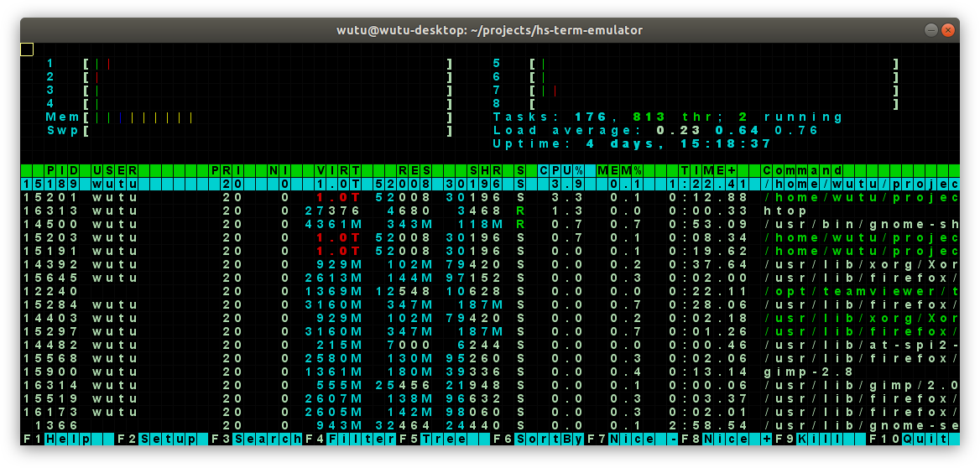The height and width of the screenshot is (468, 980).
Task: Select firefox process row PID 16173
Action: click(491, 412)
